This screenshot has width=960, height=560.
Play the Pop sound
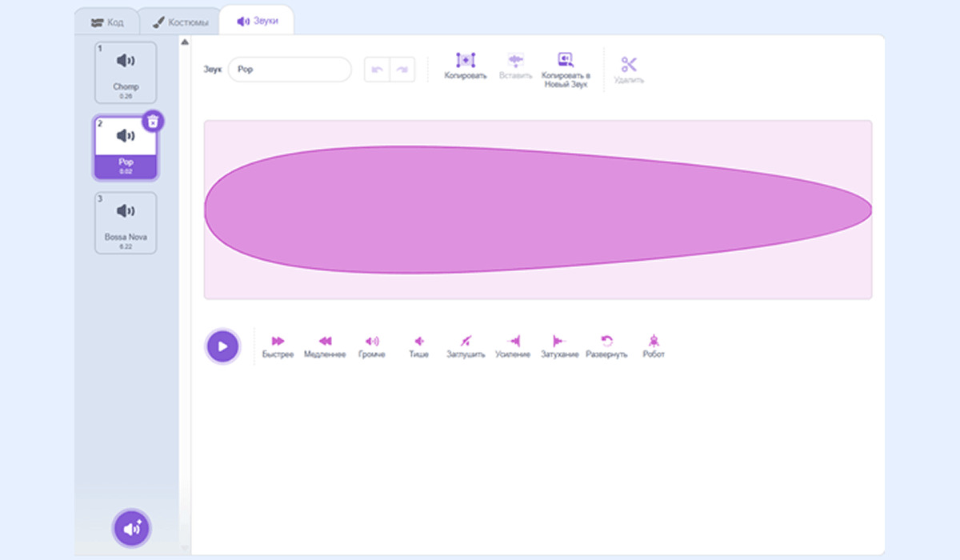click(x=223, y=346)
